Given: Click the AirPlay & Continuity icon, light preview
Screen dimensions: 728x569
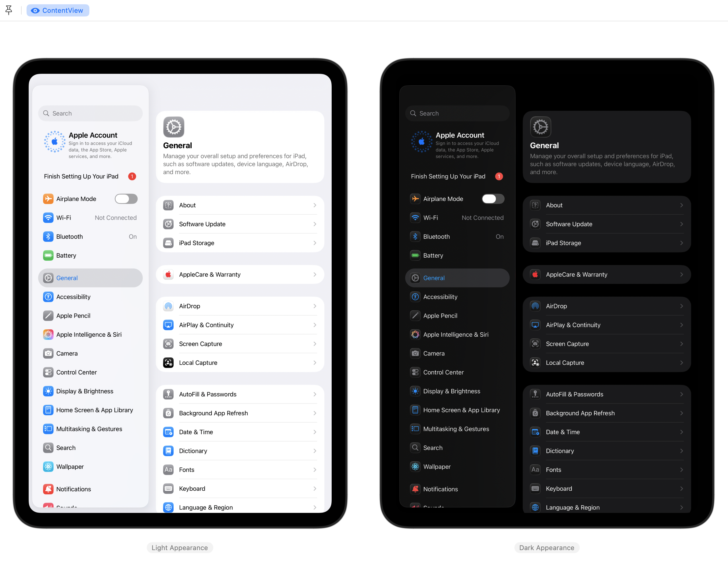Looking at the screenshot, I should [x=168, y=325].
